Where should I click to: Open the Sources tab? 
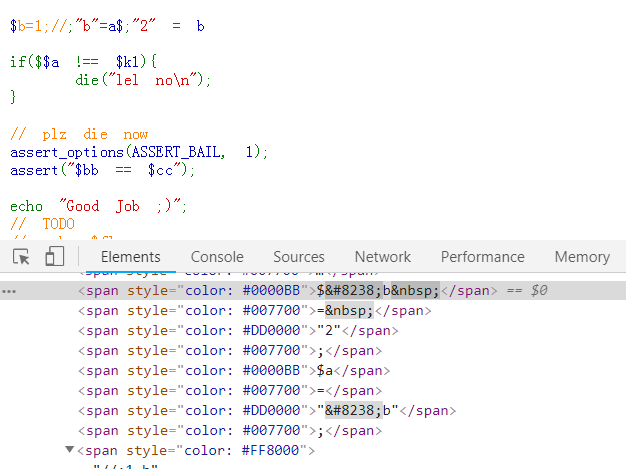coord(299,257)
